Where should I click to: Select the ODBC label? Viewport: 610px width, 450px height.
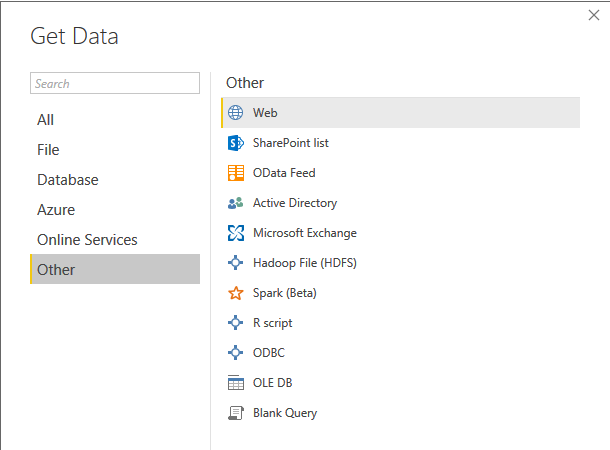click(269, 353)
